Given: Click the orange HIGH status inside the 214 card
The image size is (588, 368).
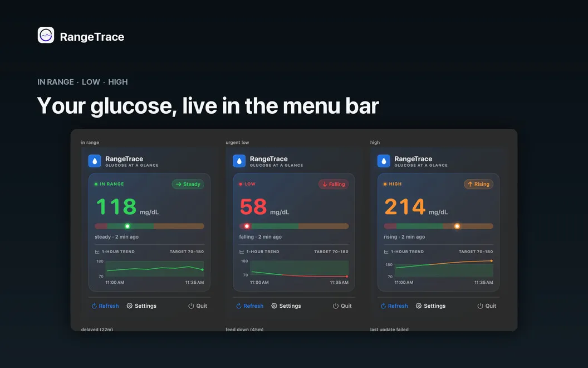Looking at the screenshot, I should (x=393, y=184).
